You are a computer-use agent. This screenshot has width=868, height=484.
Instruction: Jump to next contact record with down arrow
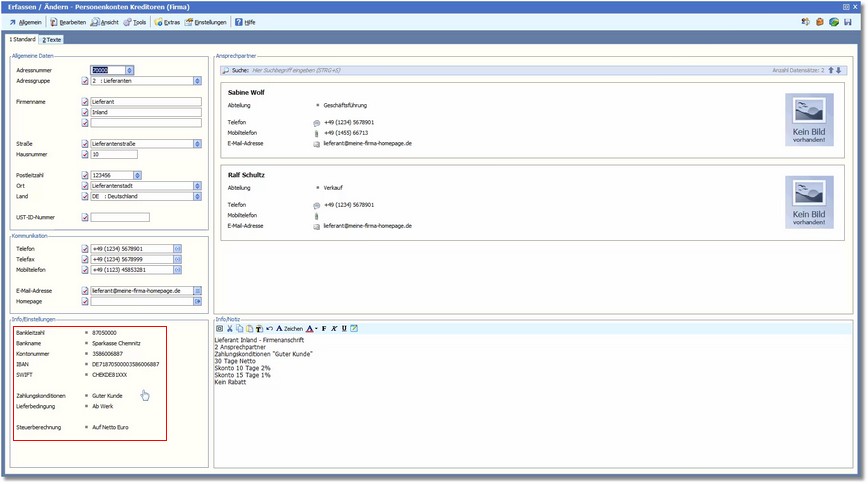click(840, 71)
